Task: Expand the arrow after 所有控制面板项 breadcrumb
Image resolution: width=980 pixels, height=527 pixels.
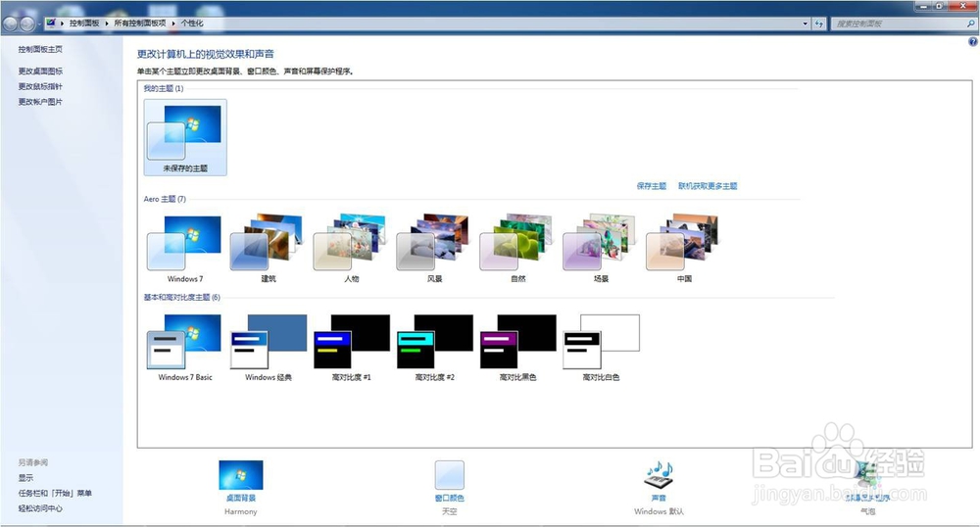Action: coord(173,24)
